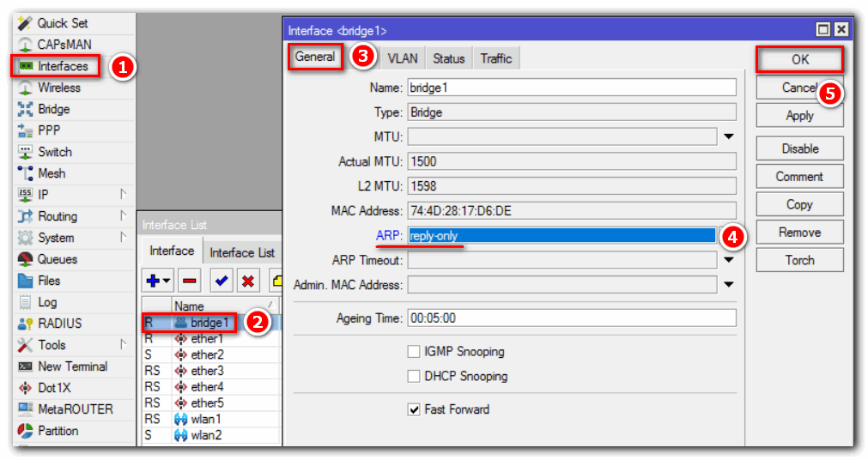This screenshot has height=460, width=868.
Task: Uncheck the Fast Forward checkbox
Action: 414,409
